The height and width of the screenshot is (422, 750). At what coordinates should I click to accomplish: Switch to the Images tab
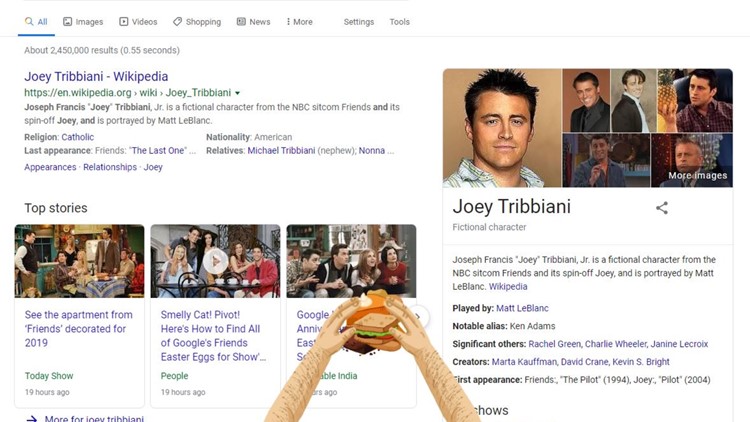click(83, 22)
